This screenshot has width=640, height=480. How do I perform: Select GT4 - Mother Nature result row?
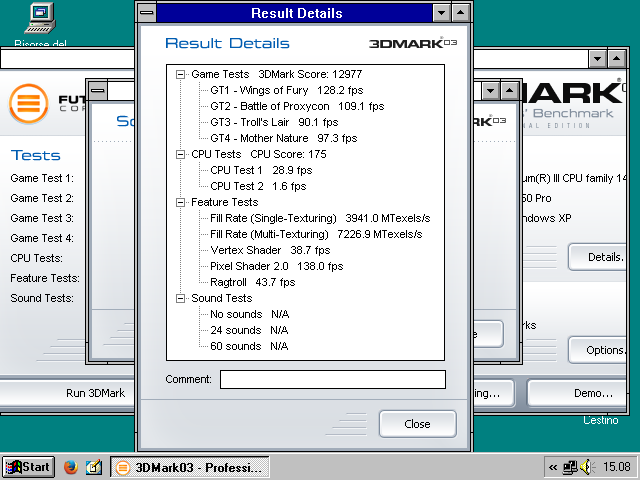(284, 138)
